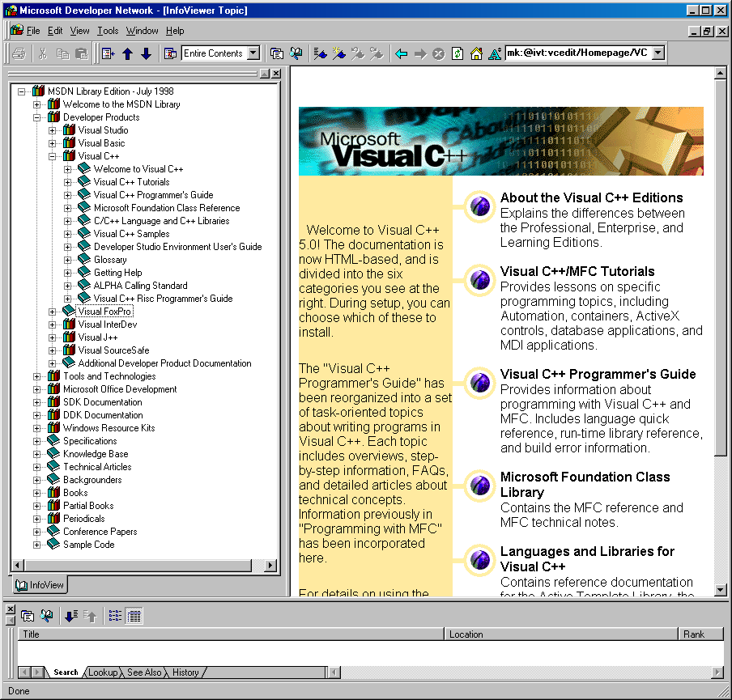Click the Print toolbar icon

click(19, 53)
